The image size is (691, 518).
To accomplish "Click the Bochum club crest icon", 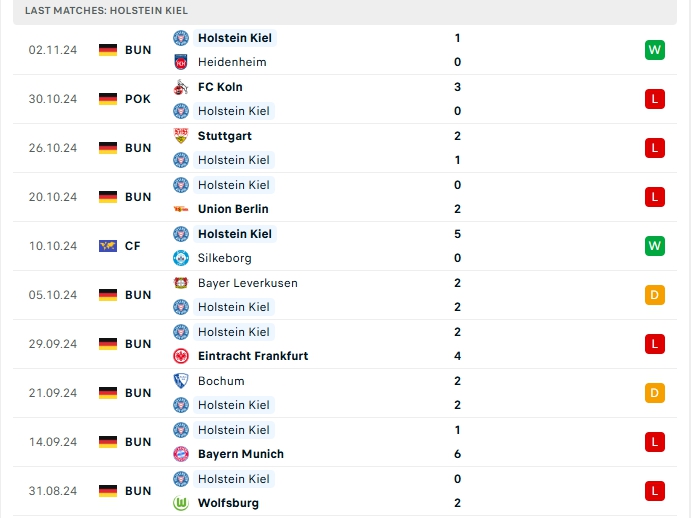I will (181, 381).
